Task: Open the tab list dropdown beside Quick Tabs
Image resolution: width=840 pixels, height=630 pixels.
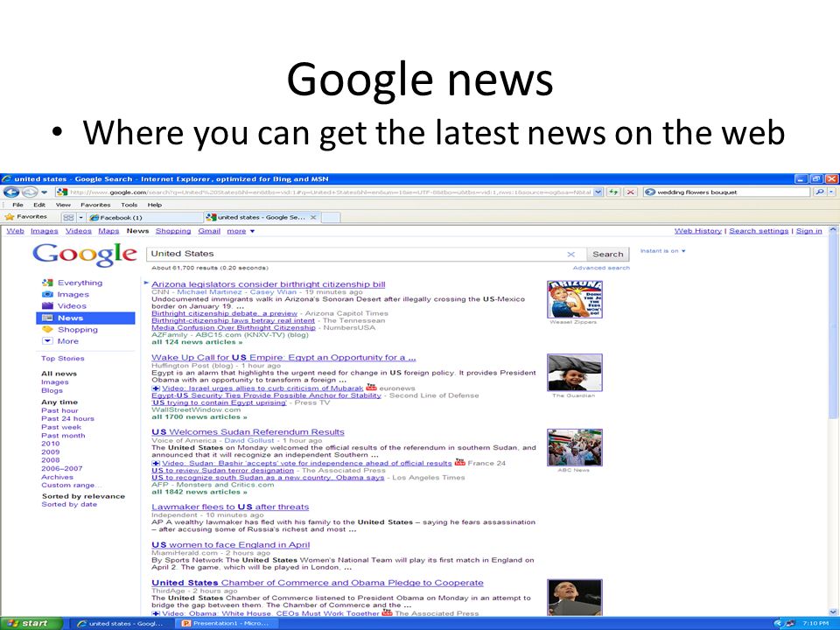Action: pyautogui.click(x=81, y=218)
